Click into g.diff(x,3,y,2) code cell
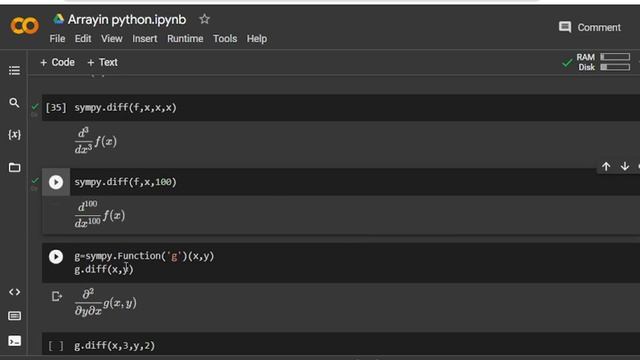The width and height of the screenshot is (640, 360). 114,346
